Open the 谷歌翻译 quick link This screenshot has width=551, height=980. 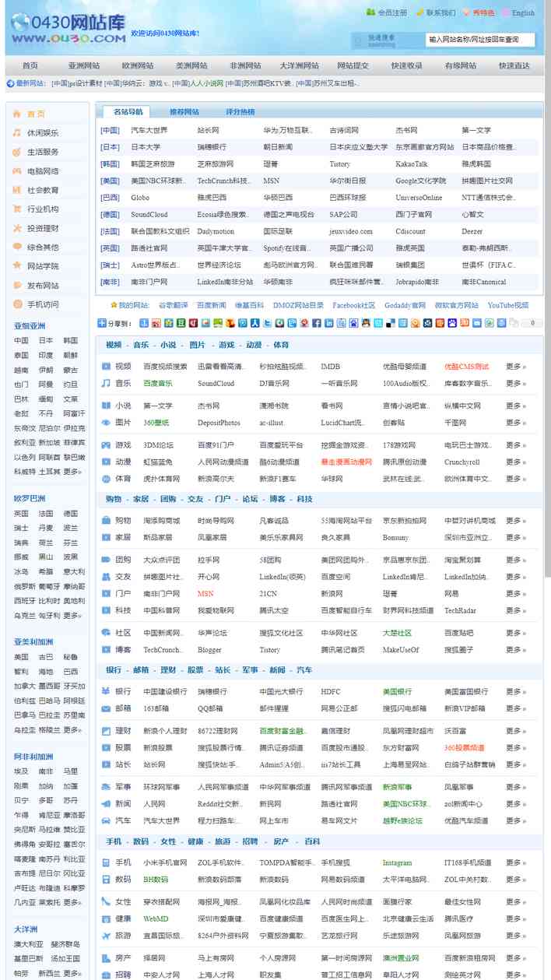tap(173, 305)
